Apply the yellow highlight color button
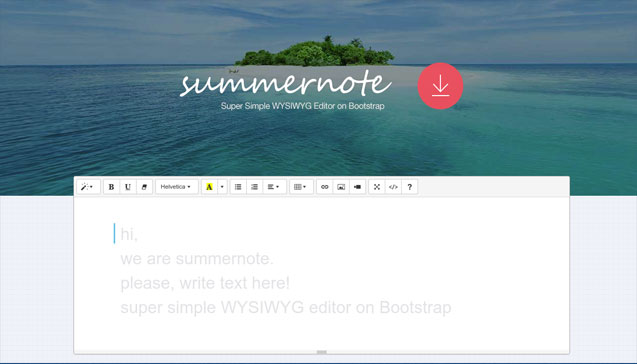This screenshot has height=364, width=637. pos(209,187)
